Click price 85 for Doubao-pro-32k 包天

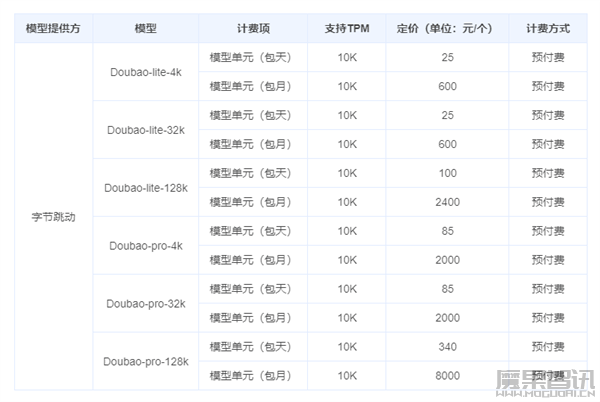click(x=447, y=289)
